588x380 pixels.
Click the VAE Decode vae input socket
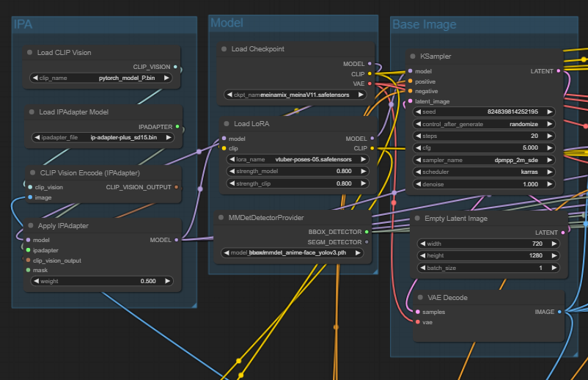418,322
